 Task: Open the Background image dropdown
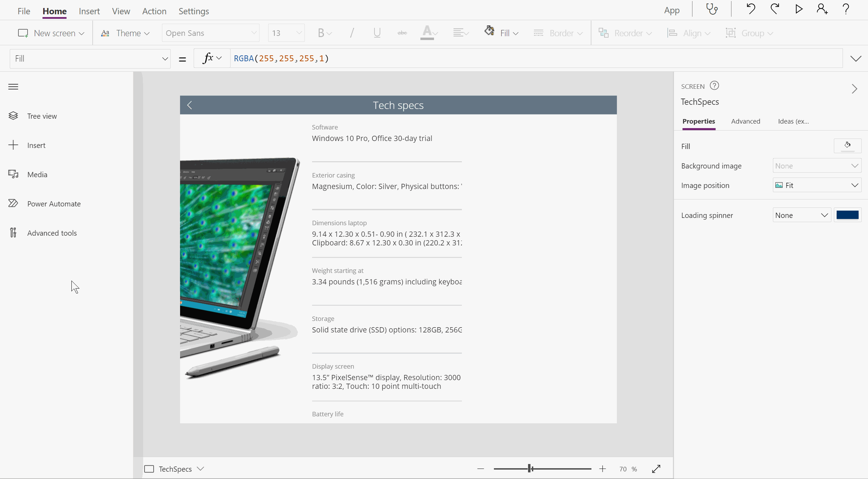point(817,166)
